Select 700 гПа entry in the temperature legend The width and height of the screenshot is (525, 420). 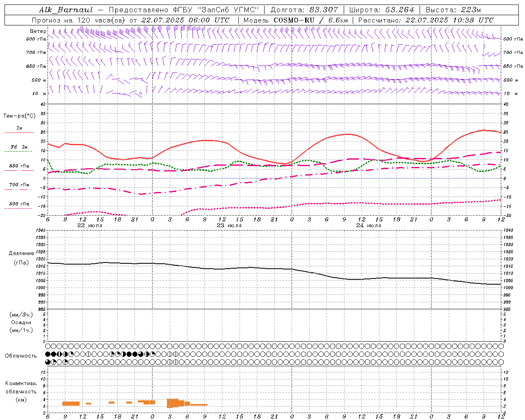pyautogui.click(x=19, y=185)
